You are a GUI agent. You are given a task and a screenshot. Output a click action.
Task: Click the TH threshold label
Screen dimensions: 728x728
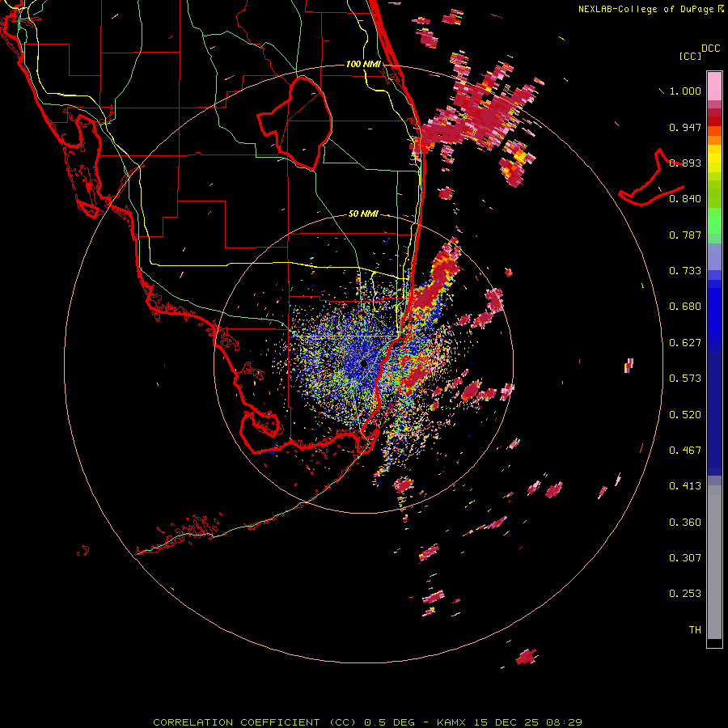point(695,630)
